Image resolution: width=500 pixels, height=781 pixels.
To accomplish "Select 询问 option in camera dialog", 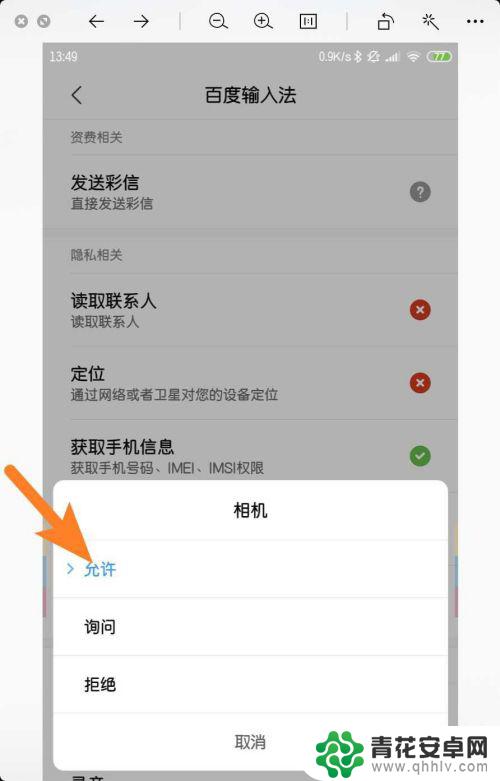I will 250,627.
